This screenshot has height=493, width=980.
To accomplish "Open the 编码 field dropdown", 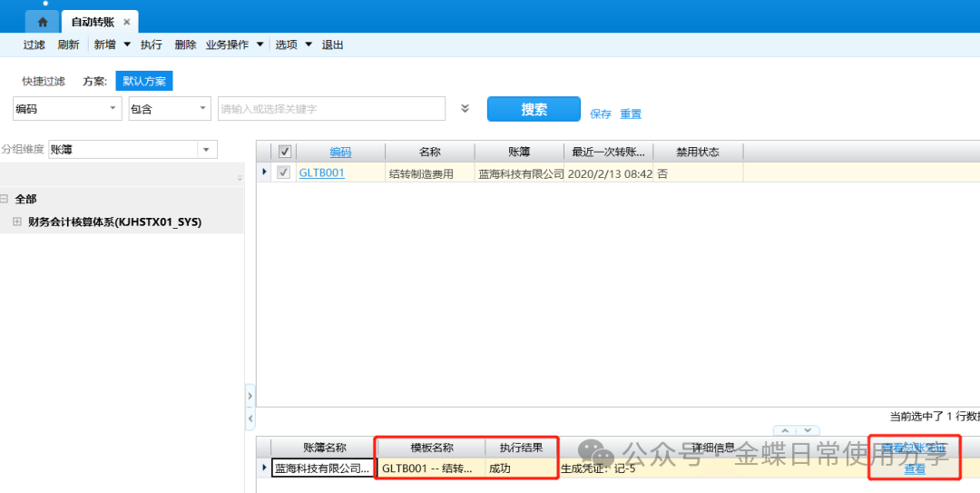I will point(113,109).
